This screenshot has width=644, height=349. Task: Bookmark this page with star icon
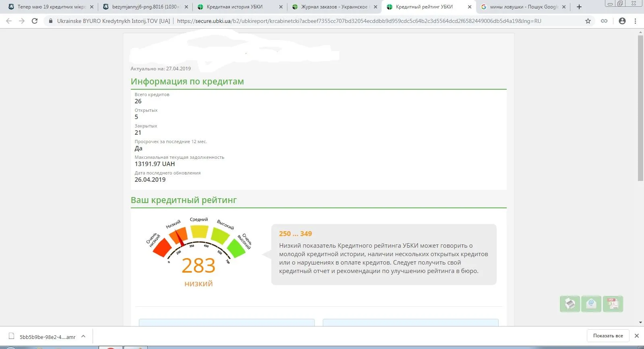tap(588, 21)
